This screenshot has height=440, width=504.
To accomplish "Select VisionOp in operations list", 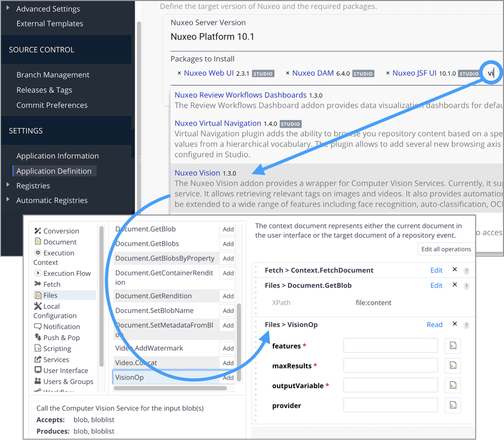I will (166, 377).
